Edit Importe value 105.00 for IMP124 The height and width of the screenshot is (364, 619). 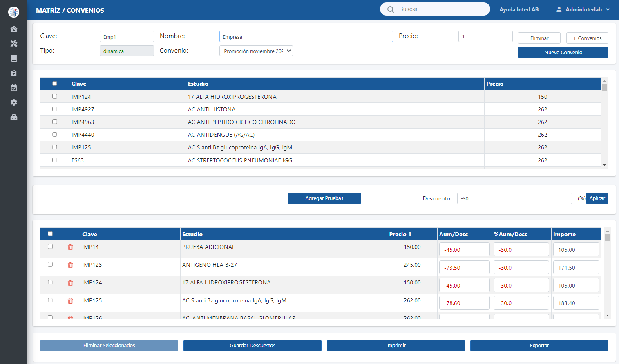pos(576,285)
